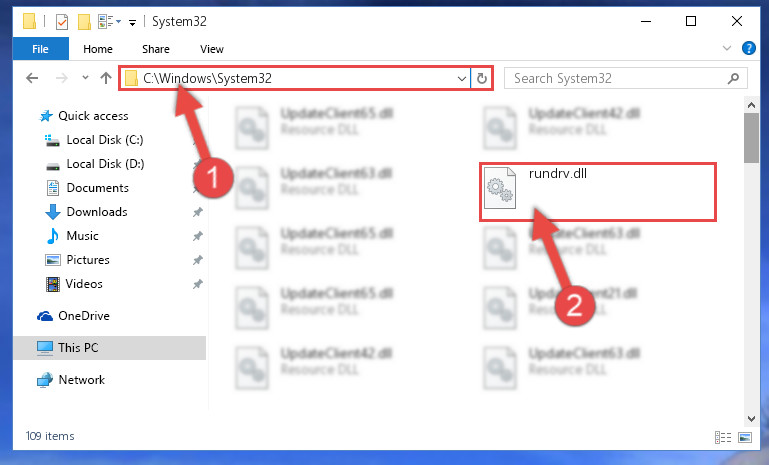Expand the address bar history dropdown

461,78
